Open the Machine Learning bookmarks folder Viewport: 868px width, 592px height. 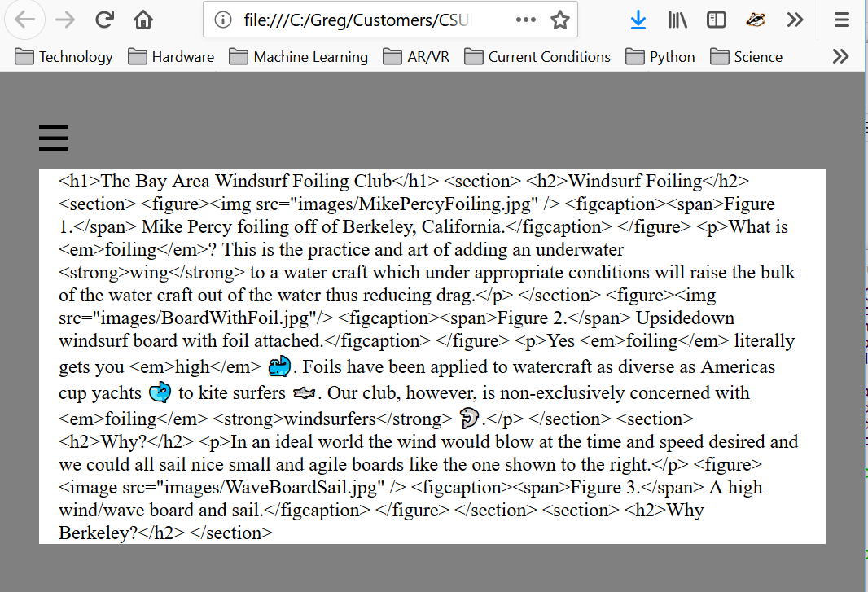click(x=299, y=56)
